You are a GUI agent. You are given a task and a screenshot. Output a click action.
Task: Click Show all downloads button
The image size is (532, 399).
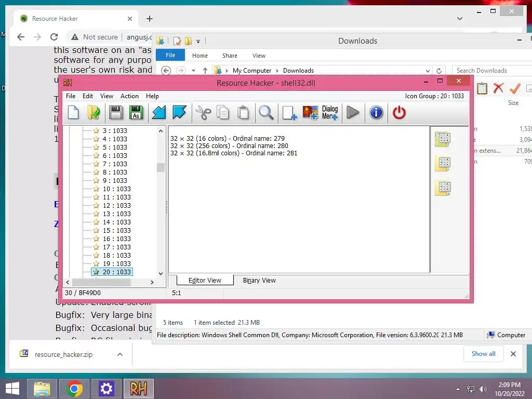[x=484, y=354]
